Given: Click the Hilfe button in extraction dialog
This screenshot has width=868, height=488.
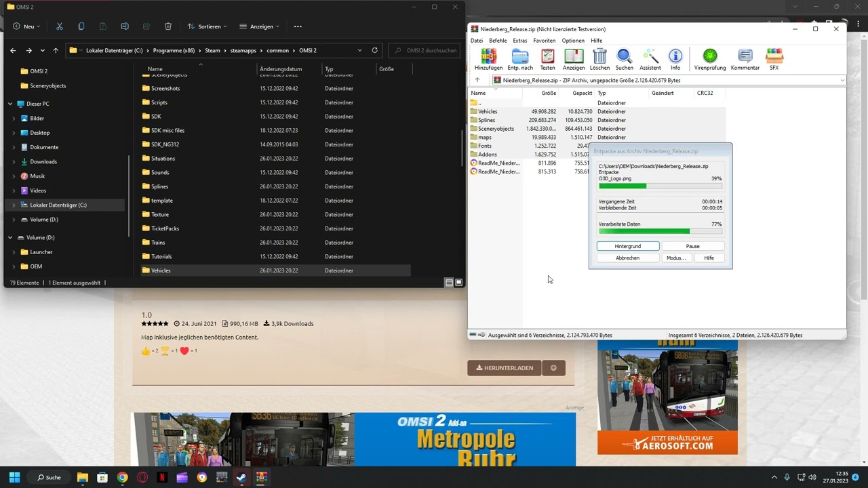Looking at the screenshot, I should (709, 258).
